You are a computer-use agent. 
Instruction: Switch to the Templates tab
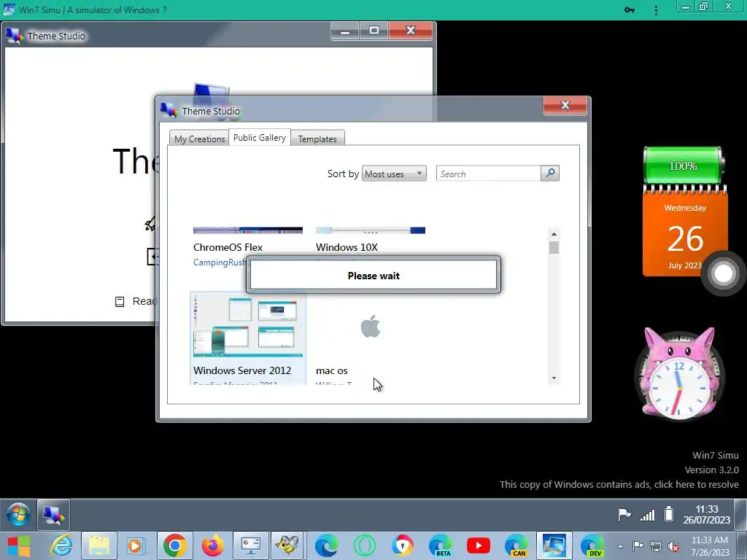317,139
